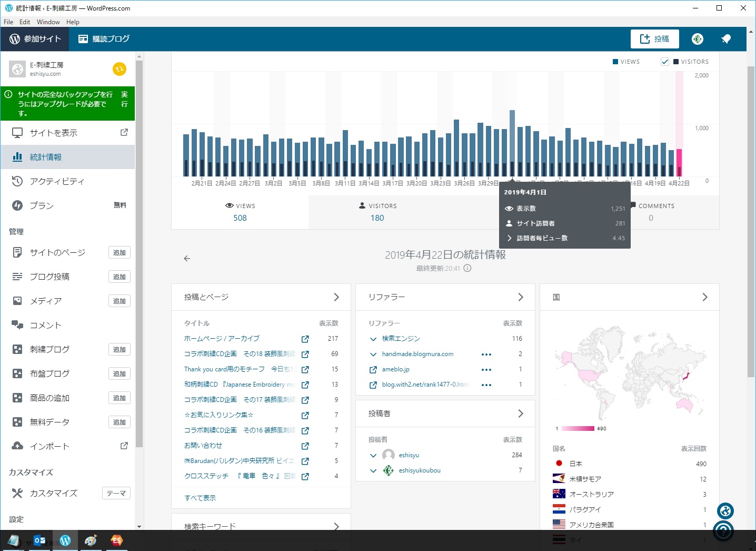
Task: Switch to 購読ブログ tab
Action: pos(104,39)
